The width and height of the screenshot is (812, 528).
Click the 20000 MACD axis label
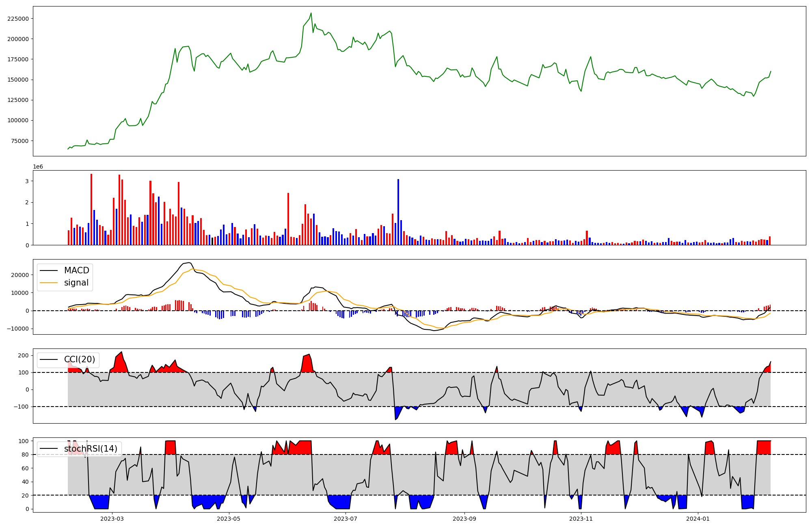click(x=20, y=275)
